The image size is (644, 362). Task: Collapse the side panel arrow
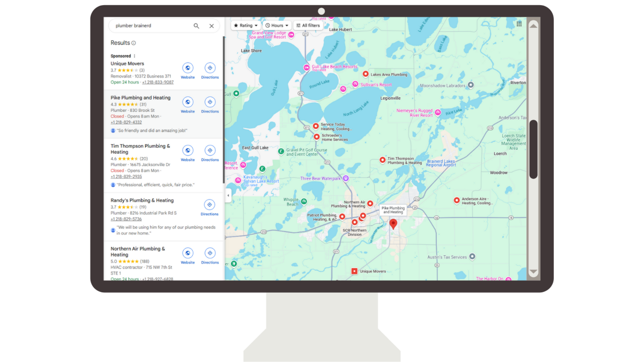(228, 195)
